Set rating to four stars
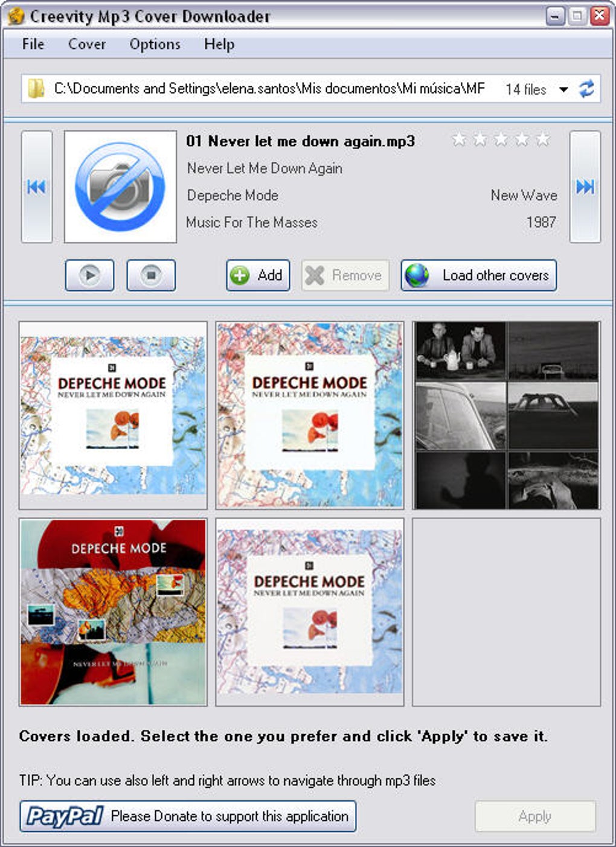 pyautogui.click(x=522, y=139)
